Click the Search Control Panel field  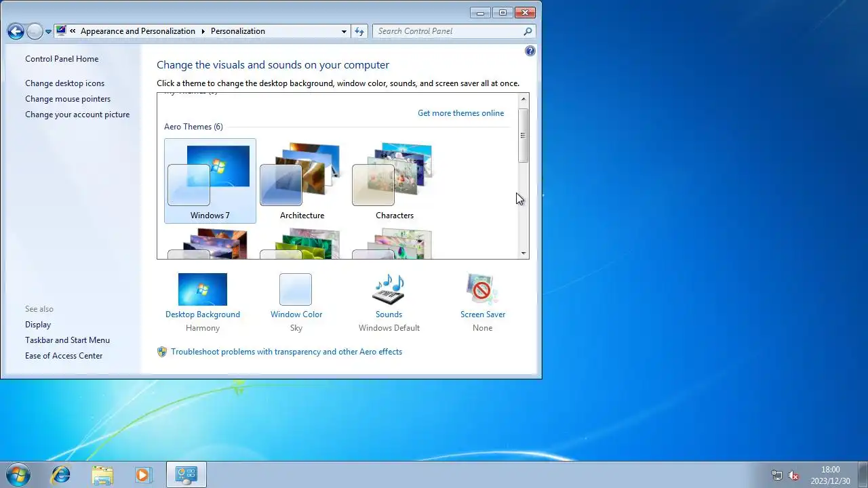pyautogui.click(x=448, y=31)
